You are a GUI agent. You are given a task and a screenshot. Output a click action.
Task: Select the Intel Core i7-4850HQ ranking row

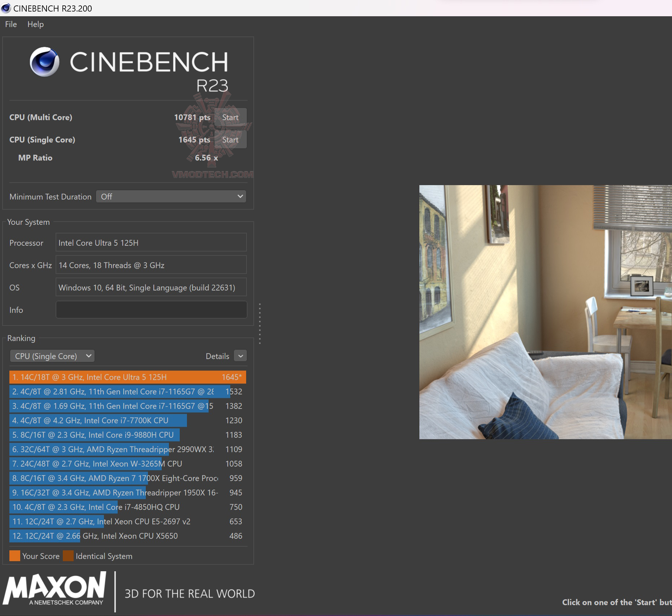point(128,507)
